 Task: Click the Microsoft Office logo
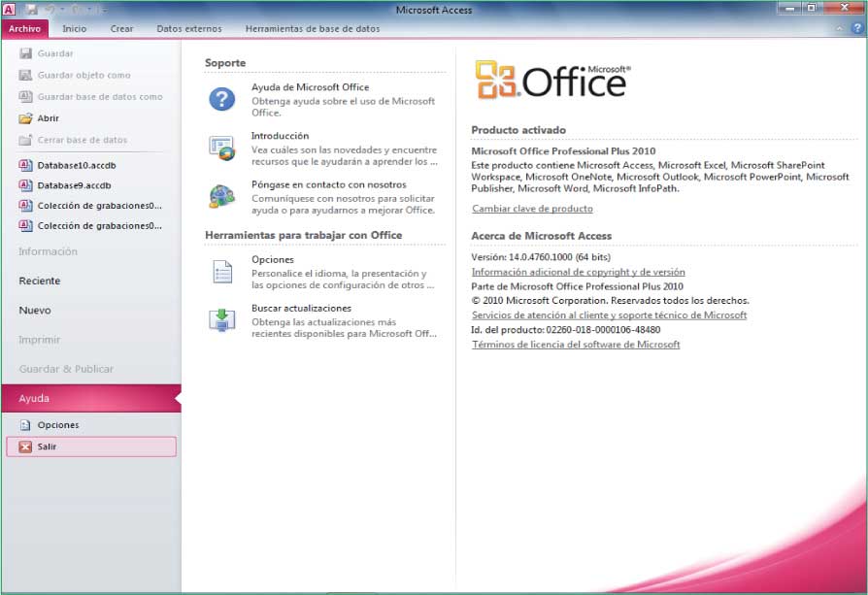(552, 81)
